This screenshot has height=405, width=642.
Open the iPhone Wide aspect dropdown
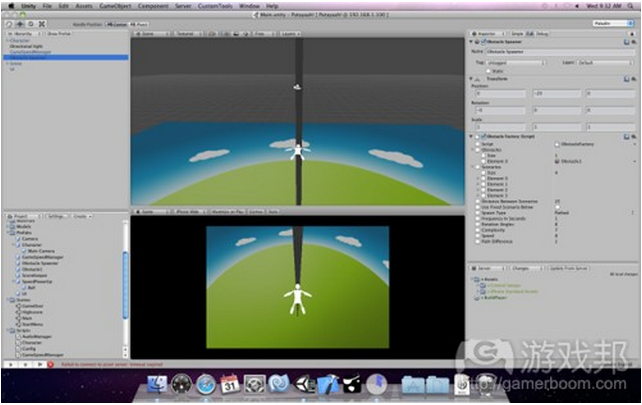pos(191,212)
